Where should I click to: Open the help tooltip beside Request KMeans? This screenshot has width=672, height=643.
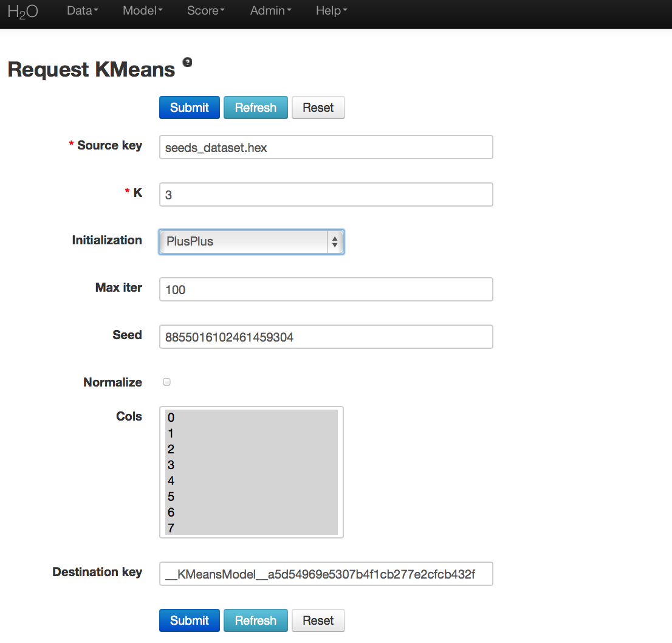pyautogui.click(x=187, y=61)
